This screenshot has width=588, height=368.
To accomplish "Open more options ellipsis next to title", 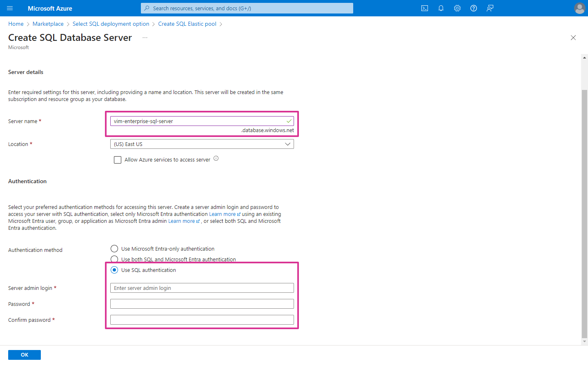I will click(145, 38).
